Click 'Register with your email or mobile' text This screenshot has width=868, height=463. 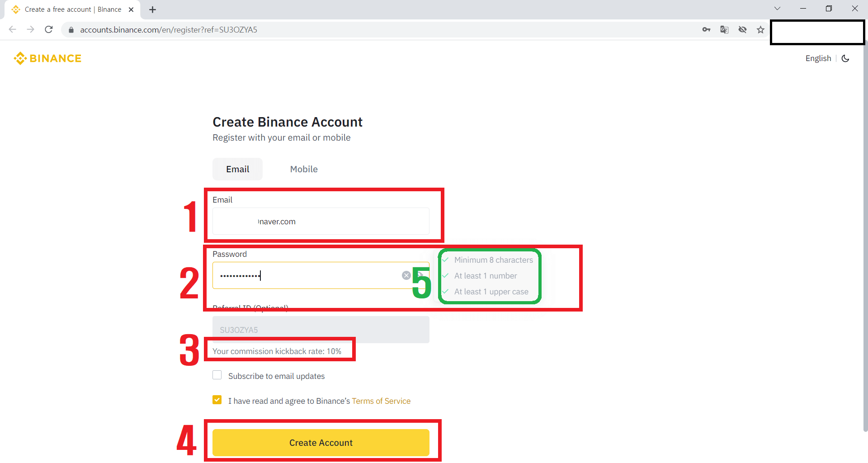click(282, 137)
